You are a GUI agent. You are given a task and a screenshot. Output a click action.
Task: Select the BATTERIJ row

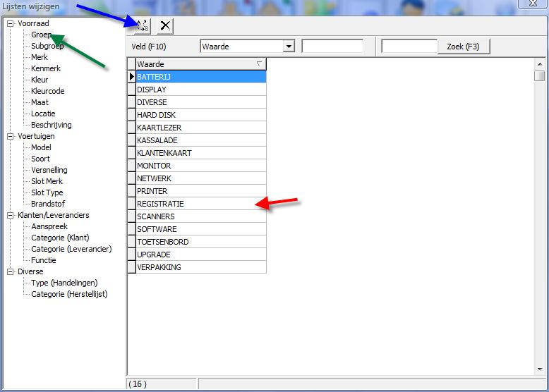pos(201,77)
